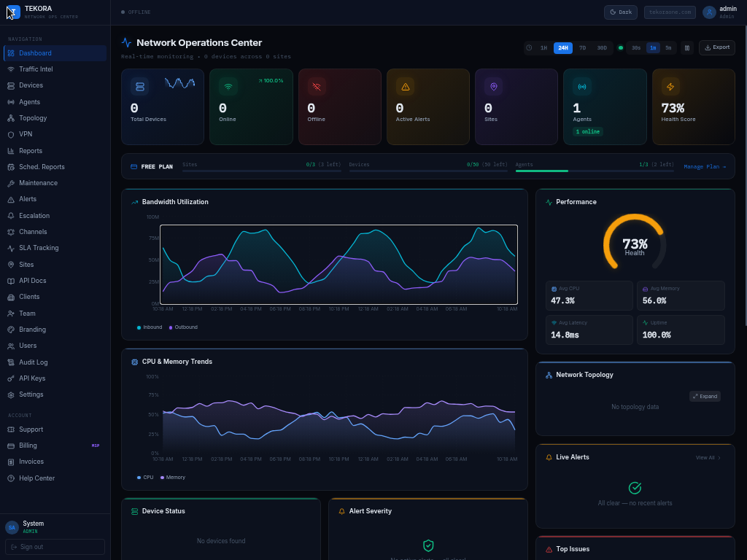Click the 1 online agents badge
This screenshot has width=747, height=560.
(588, 132)
